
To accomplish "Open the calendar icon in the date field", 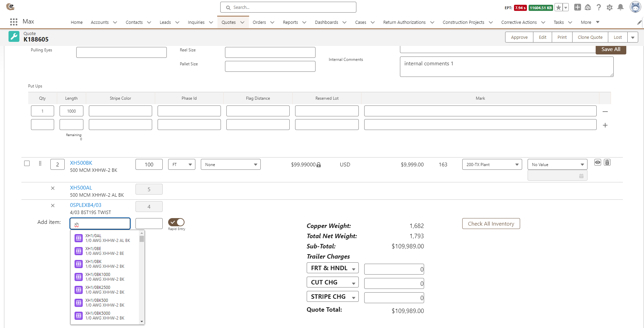I will coord(581,176).
